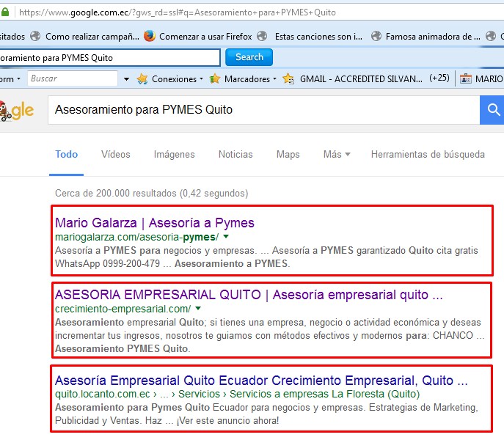The height and width of the screenshot is (440, 504).
Task: Expand arrow next to crecimiento-empresarial.com URL
Action: (198, 309)
